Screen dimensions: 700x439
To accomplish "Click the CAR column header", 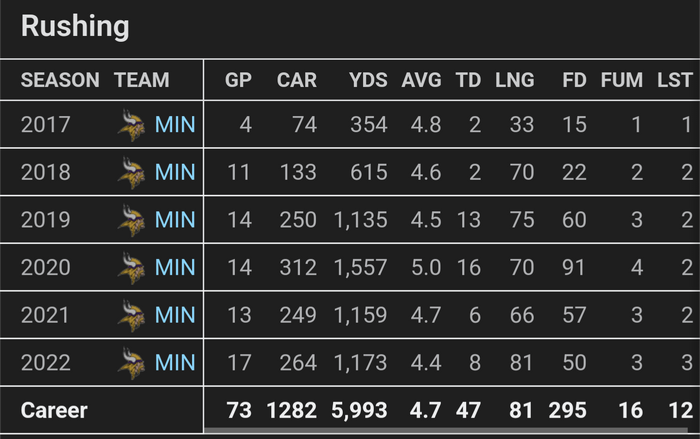I will pyautogui.click(x=296, y=80).
